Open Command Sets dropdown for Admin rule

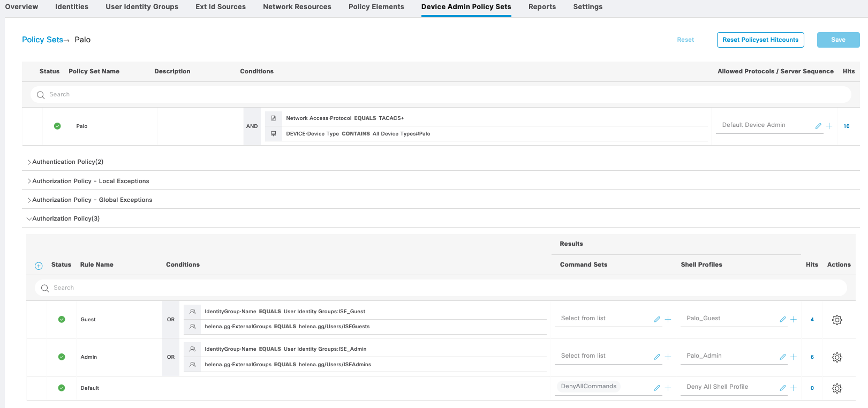602,356
